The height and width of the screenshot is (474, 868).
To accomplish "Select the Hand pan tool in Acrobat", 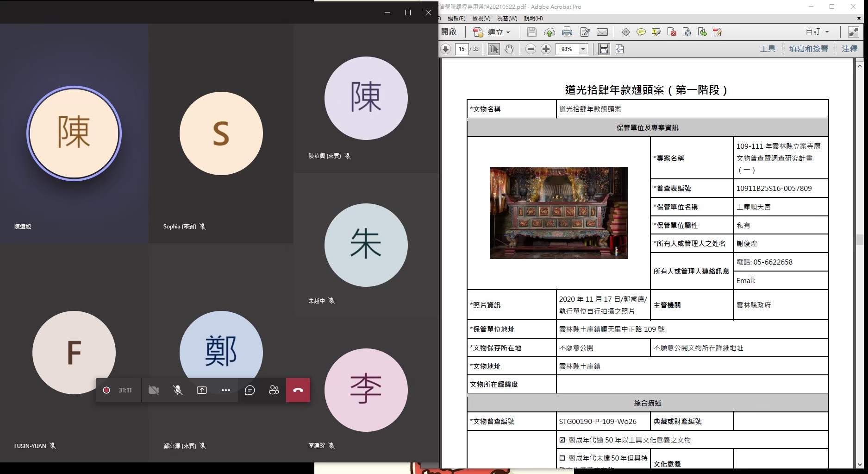I will [509, 49].
